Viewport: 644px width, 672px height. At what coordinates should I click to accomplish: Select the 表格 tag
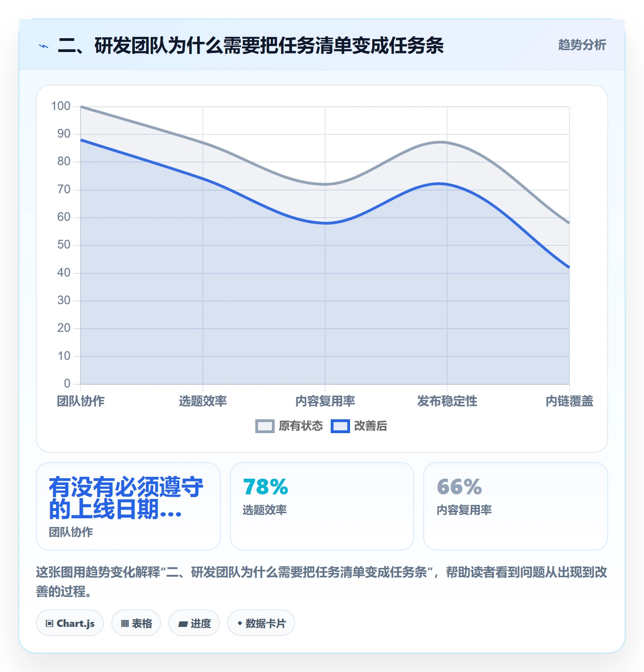(136, 623)
